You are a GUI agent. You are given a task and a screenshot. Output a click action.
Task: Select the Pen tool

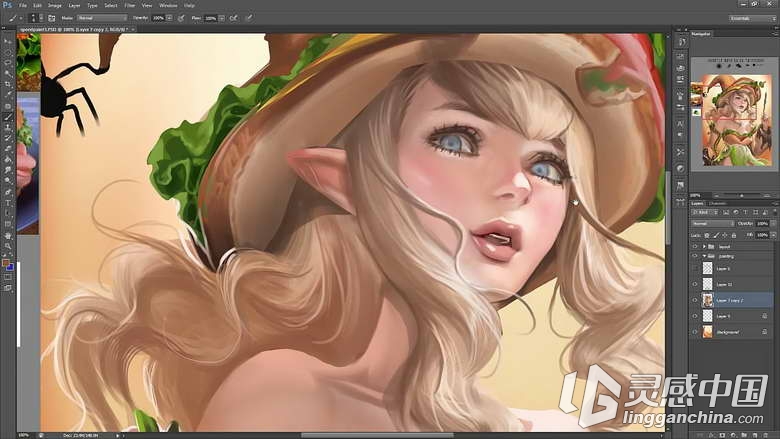point(7,192)
